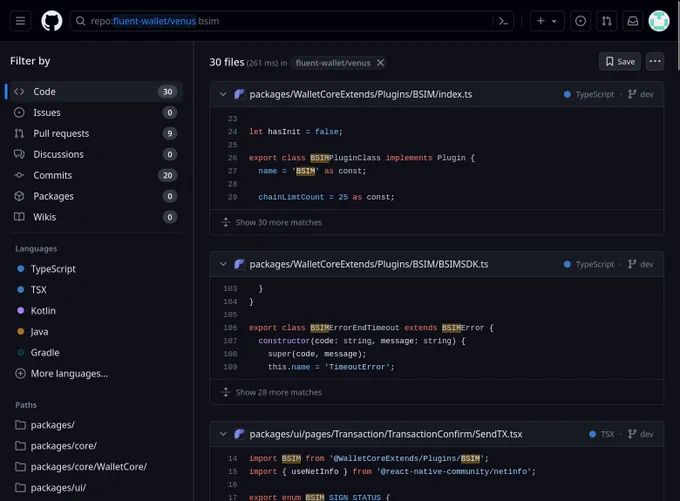Filter by Packages results

tap(96, 196)
